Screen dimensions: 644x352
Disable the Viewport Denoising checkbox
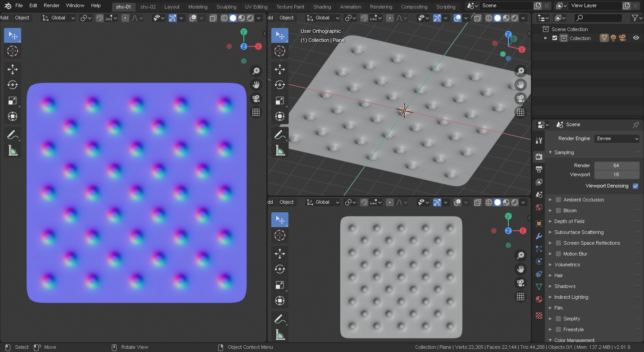coord(635,186)
